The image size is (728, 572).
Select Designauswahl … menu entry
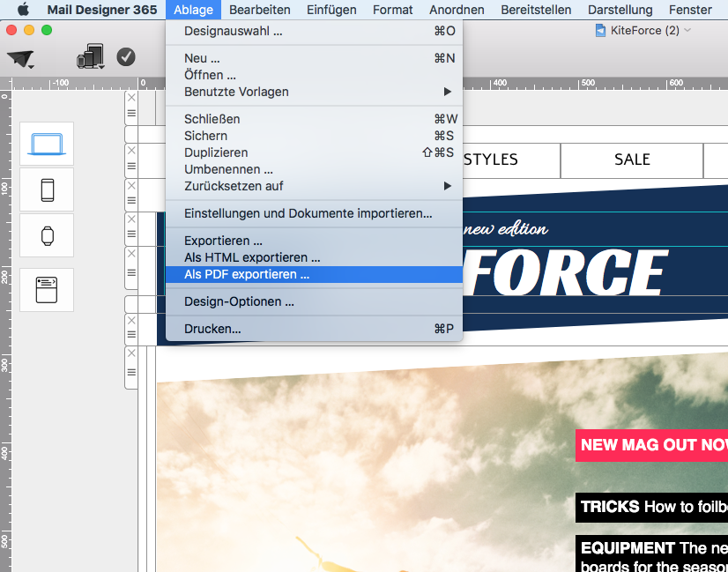(315, 31)
